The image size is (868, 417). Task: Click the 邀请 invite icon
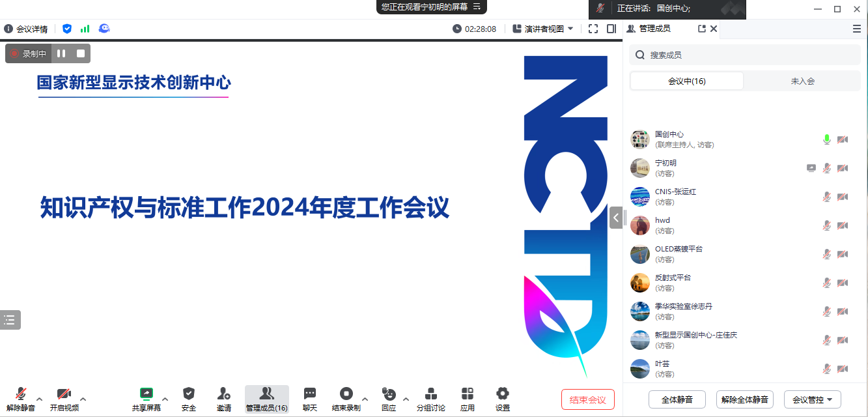(x=224, y=399)
